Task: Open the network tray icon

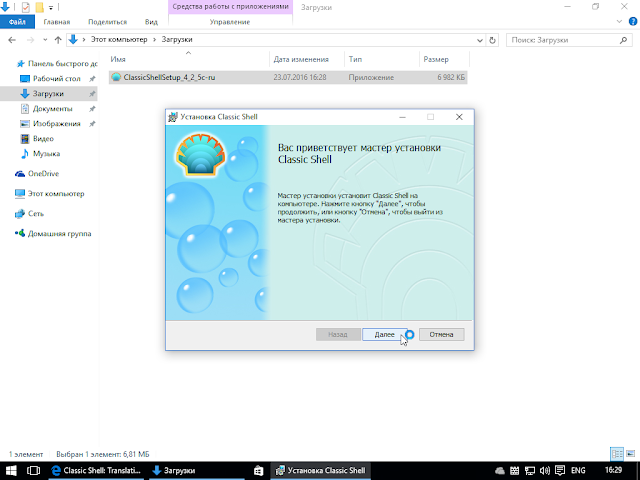Action: click(x=530, y=471)
